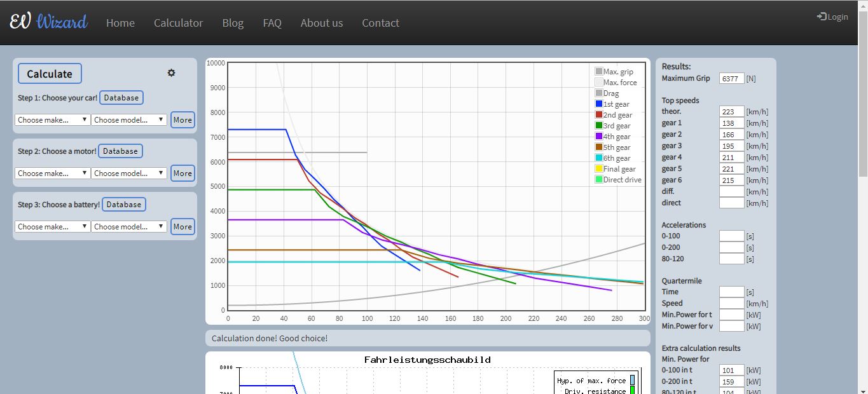Open the Blog section
Viewport: 868px width, 394px height.
click(x=232, y=23)
